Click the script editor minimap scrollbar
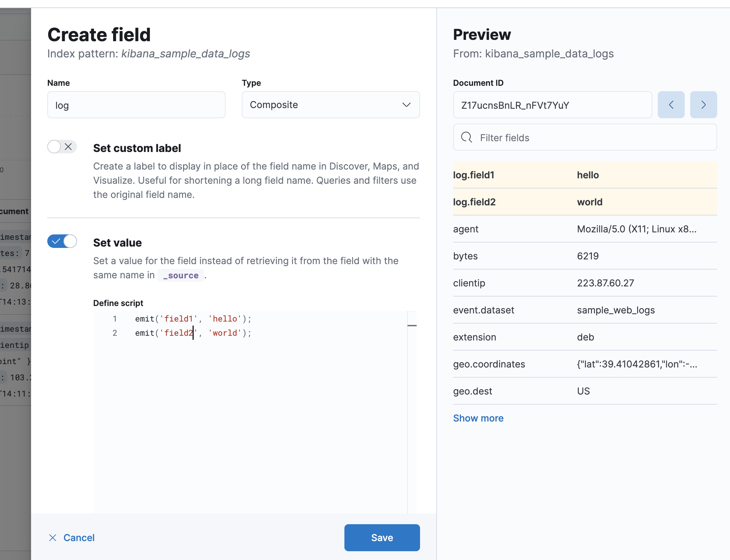The width and height of the screenshot is (730, 560). [x=412, y=325]
